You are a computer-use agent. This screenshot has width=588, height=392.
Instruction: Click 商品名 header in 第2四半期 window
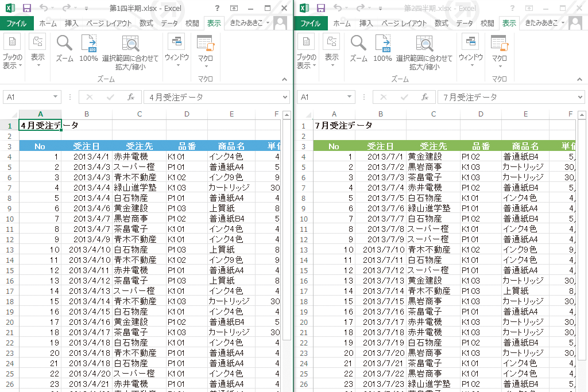(525, 146)
